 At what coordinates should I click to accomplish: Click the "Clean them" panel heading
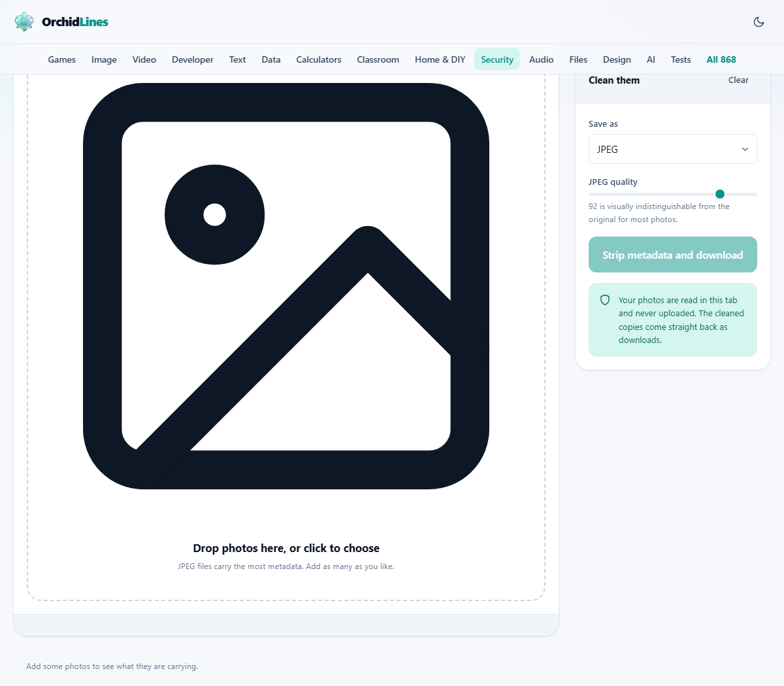614,80
